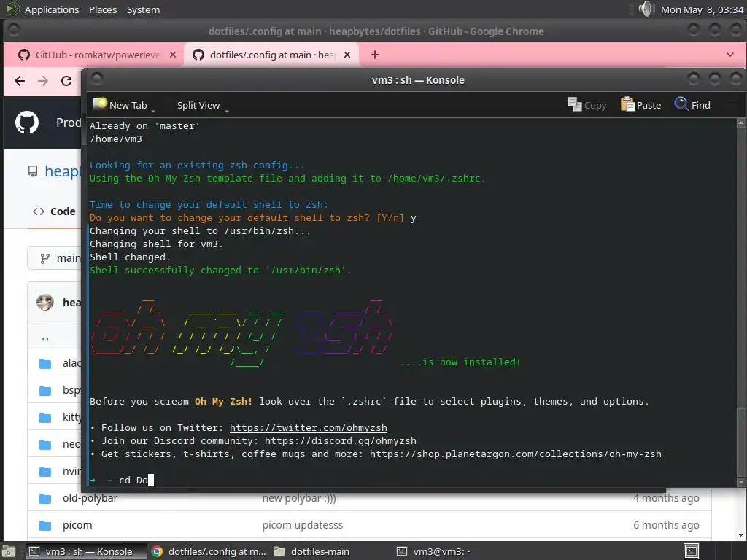The width and height of the screenshot is (747, 560).
Task: Click the workspace switcher in bottom panel
Action: click(692, 551)
